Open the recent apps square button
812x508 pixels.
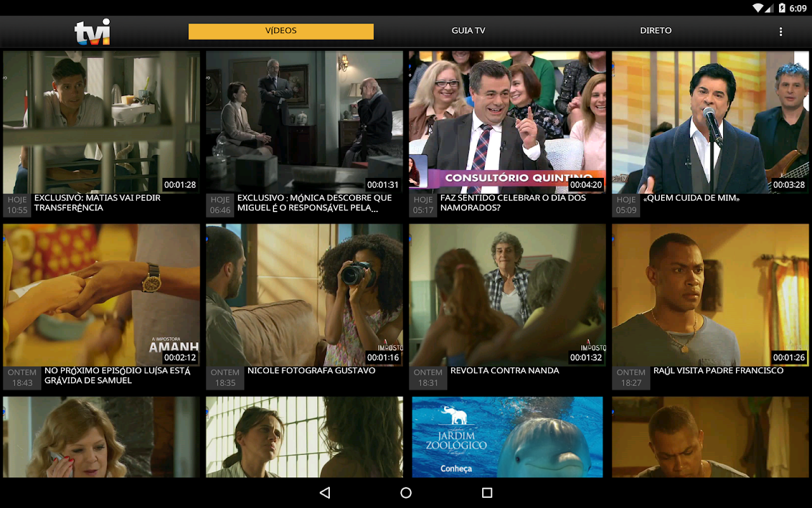(487, 493)
